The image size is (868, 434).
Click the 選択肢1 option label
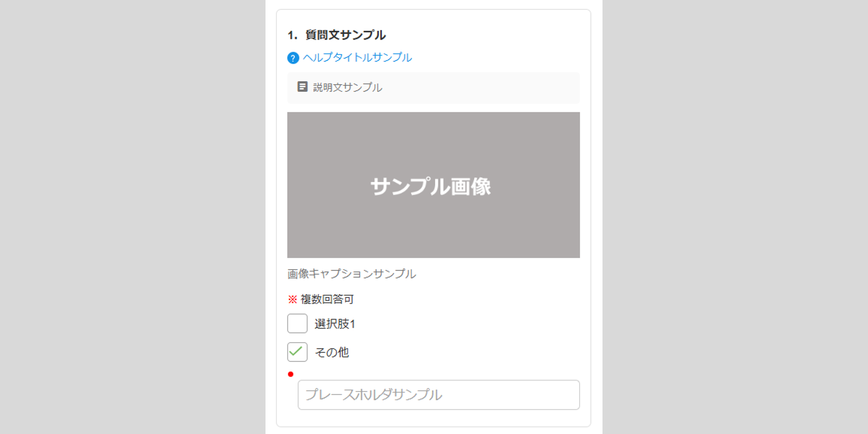(x=335, y=324)
